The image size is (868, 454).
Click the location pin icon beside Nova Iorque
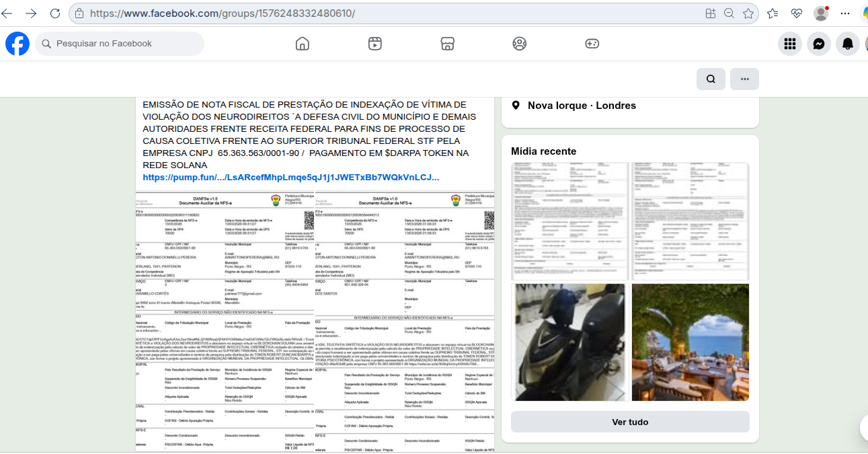point(516,106)
